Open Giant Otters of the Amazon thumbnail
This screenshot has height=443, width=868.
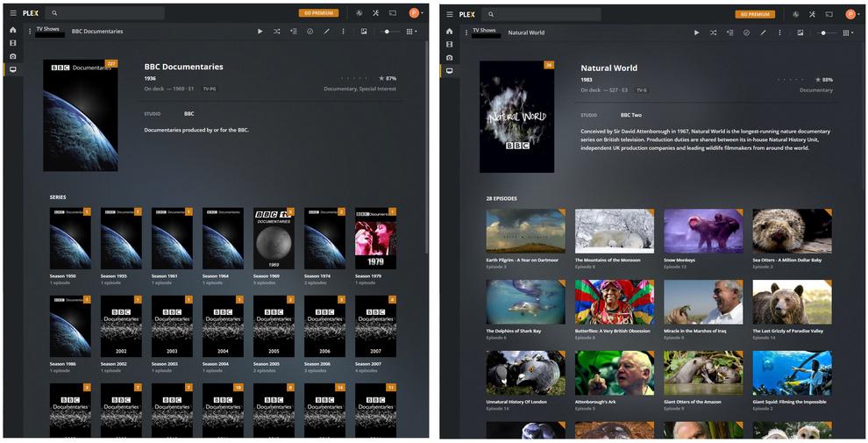click(703, 373)
